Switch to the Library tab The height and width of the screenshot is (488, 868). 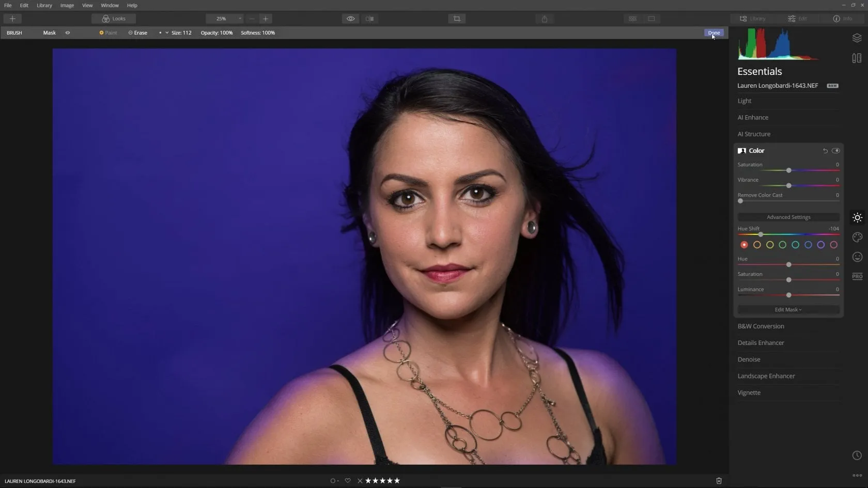[x=753, y=19]
